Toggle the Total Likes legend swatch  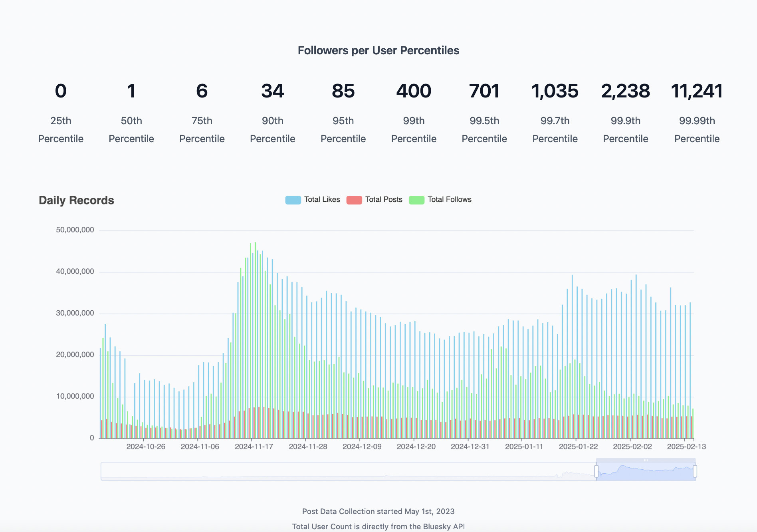click(293, 200)
